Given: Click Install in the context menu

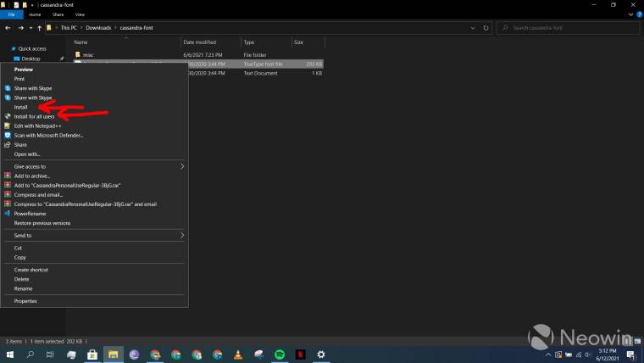Looking at the screenshot, I should [x=21, y=107].
